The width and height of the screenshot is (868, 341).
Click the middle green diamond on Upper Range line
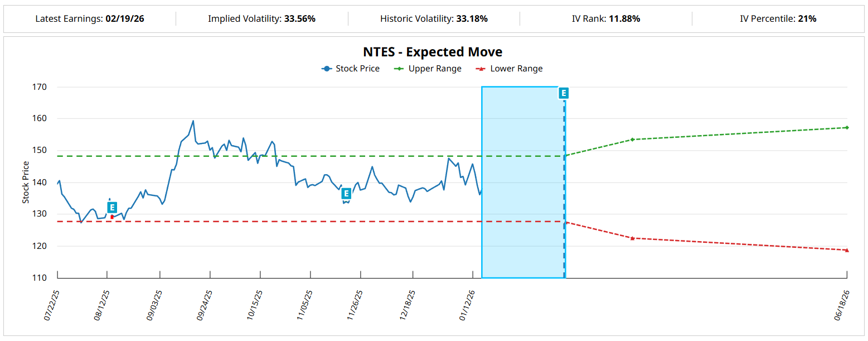click(632, 140)
